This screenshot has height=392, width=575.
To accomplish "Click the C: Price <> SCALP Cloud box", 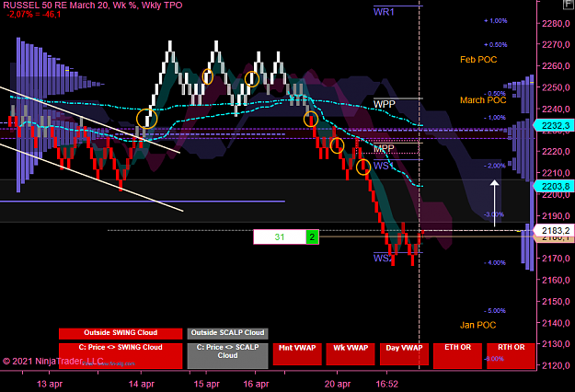I will [x=227, y=356].
